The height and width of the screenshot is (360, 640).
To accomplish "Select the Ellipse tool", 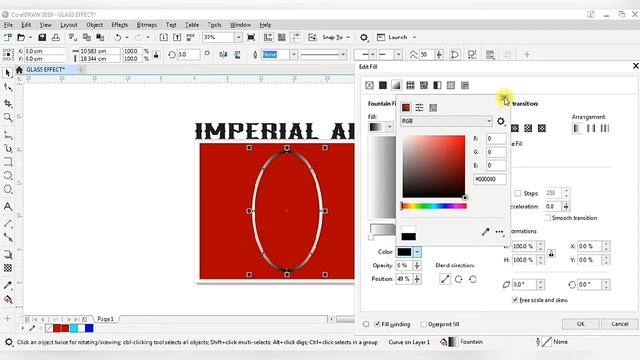I will point(8,176).
